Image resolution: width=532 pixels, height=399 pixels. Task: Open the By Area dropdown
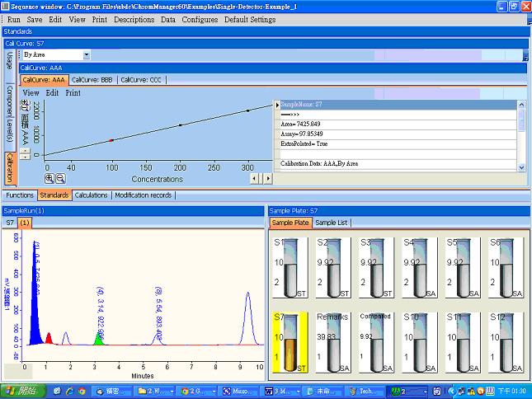[87, 54]
